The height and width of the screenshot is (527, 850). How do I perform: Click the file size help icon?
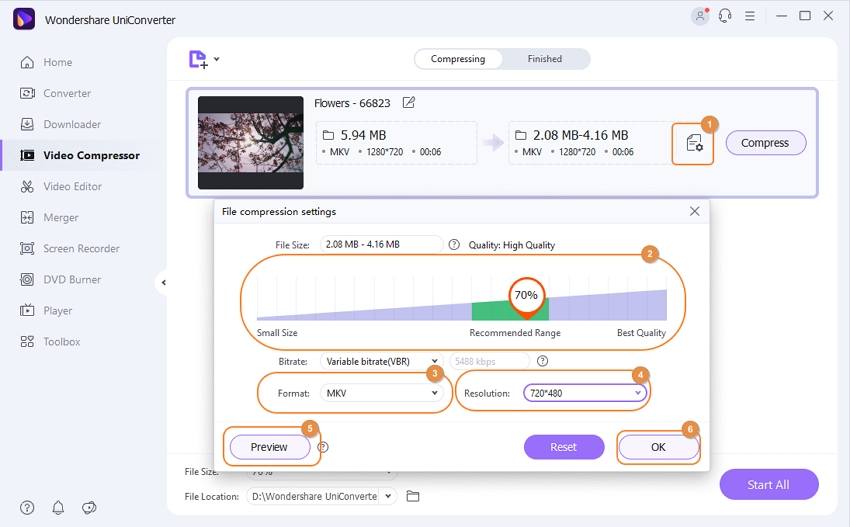tap(454, 245)
